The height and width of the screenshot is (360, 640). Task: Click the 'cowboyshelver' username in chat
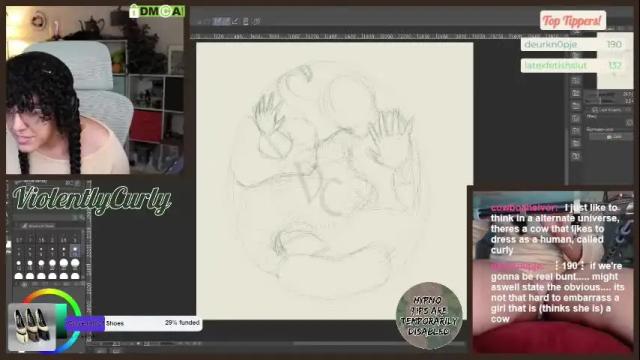click(524, 208)
